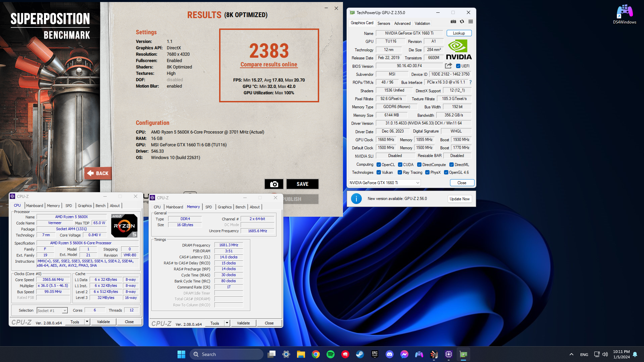Take screenshot with Superposition camera button
644x362 pixels.
click(274, 184)
